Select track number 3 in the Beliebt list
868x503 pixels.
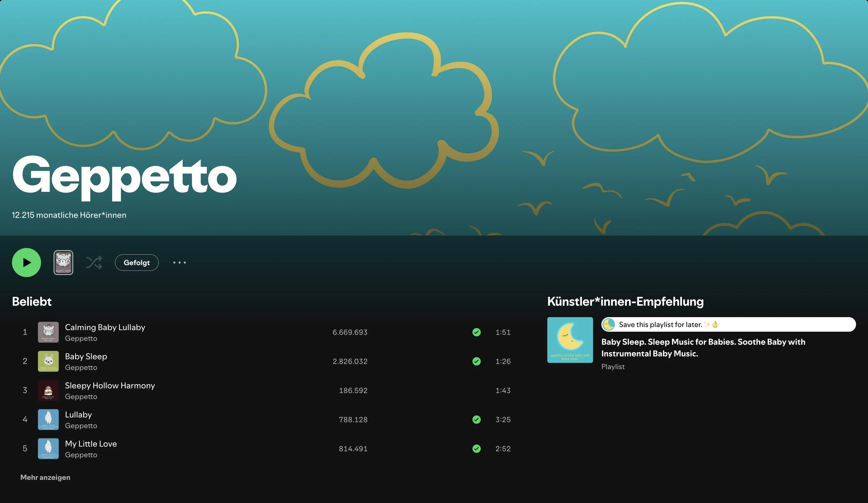[x=25, y=390]
